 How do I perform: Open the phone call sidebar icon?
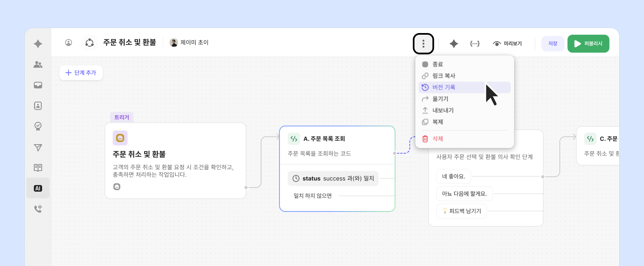tap(38, 209)
